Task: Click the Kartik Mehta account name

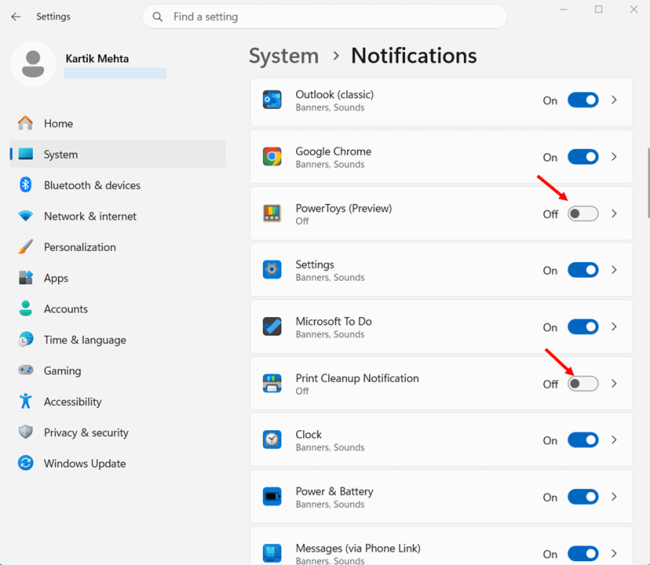Action: click(97, 59)
